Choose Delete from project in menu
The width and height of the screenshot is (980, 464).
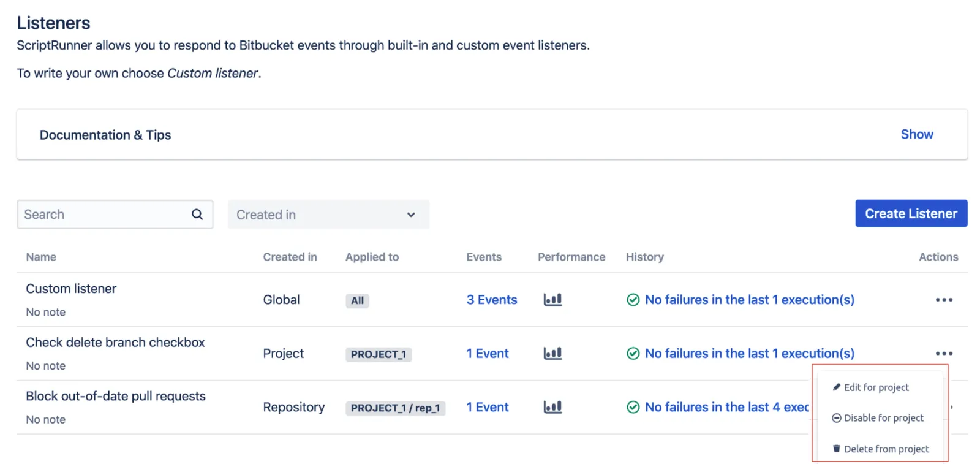[x=880, y=449]
